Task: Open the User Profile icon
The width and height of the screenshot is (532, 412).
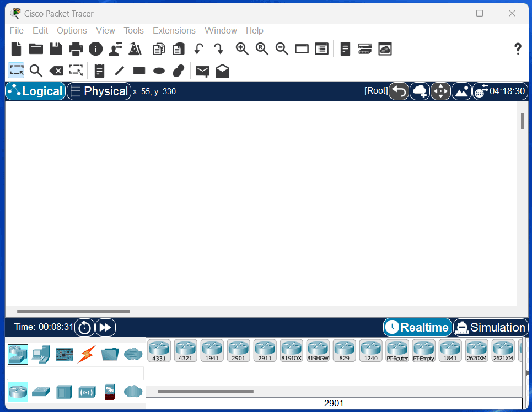Action: pyautogui.click(x=115, y=49)
